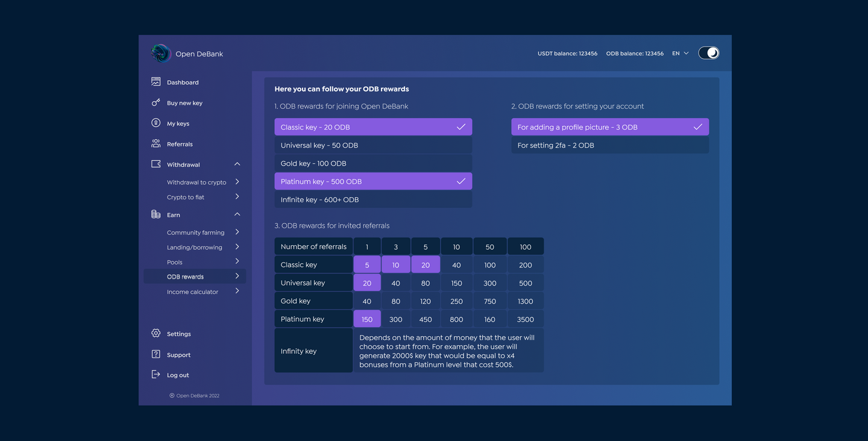Open the EN language dropdown
The width and height of the screenshot is (868, 441).
click(680, 54)
